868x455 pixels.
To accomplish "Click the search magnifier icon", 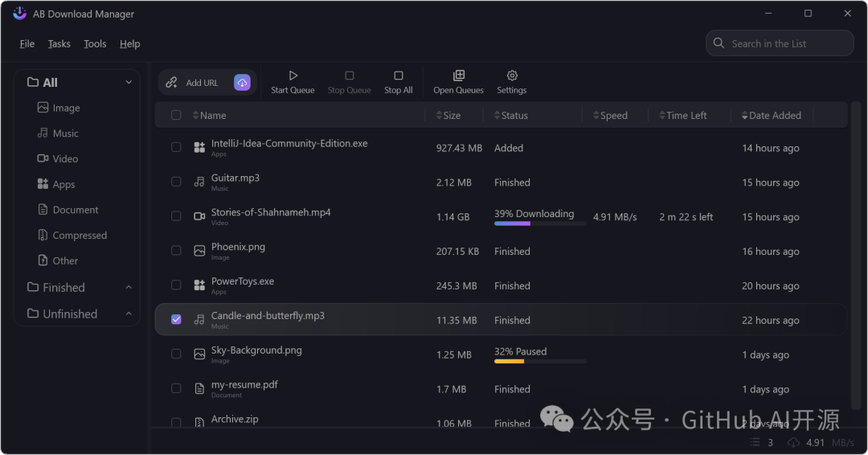I will pyautogui.click(x=719, y=43).
